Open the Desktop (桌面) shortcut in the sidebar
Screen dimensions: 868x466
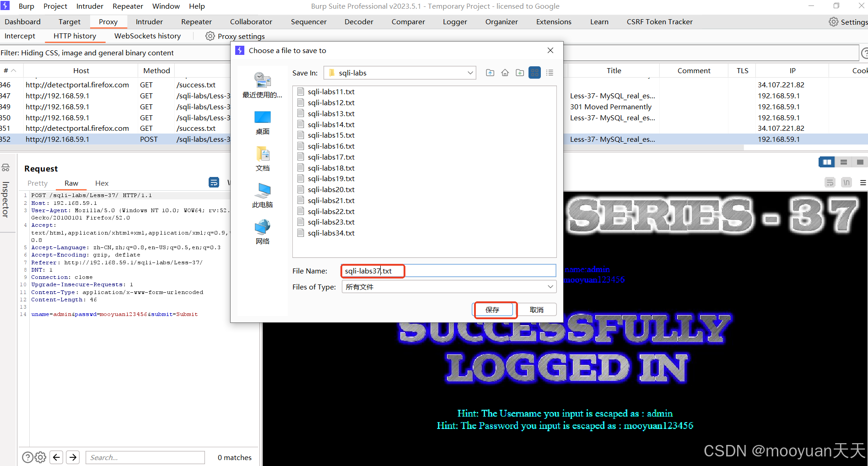point(262,123)
